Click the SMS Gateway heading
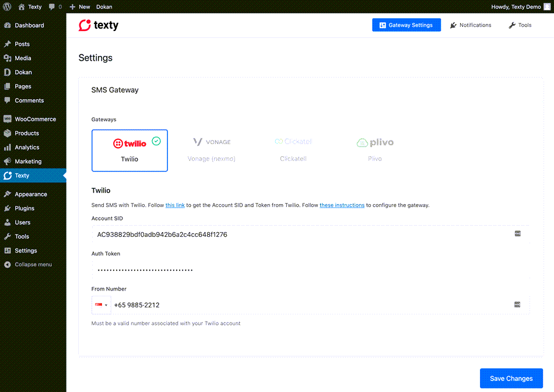This screenshot has width=554, height=392. pos(115,90)
